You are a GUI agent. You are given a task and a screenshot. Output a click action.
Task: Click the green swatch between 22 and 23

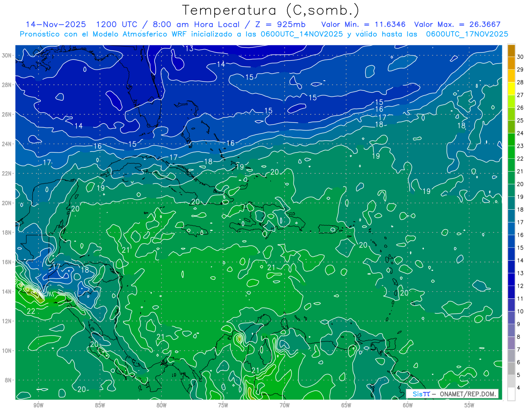[x=511, y=152]
